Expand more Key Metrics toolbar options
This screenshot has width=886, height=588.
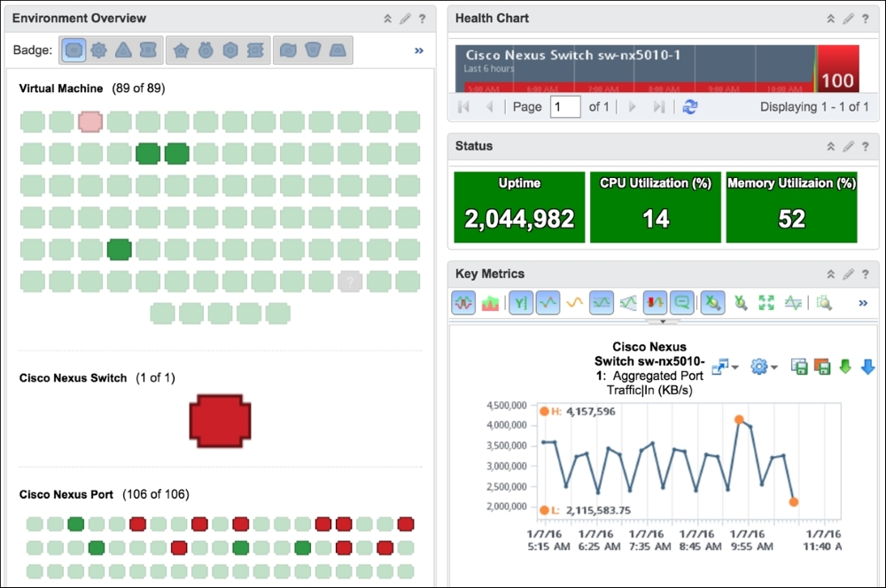tap(863, 304)
